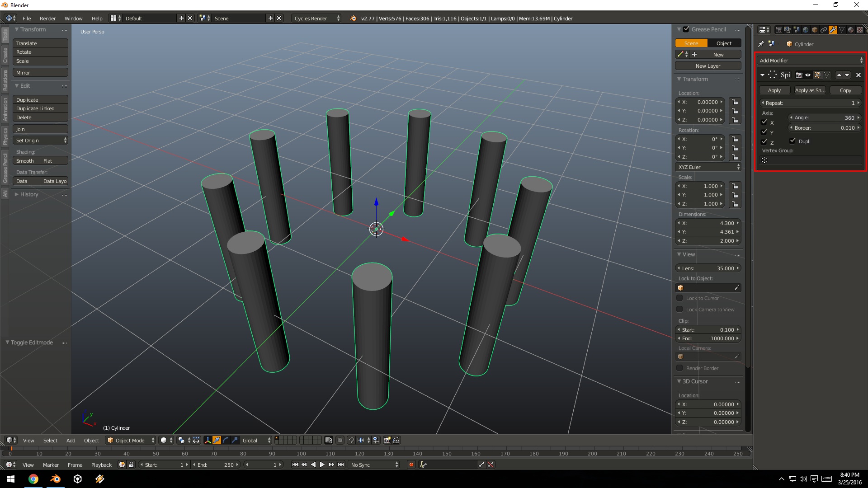This screenshot has width=868, height=488.
Task: Move the Spin modifier up in the stack
Action: click(839, 75)
